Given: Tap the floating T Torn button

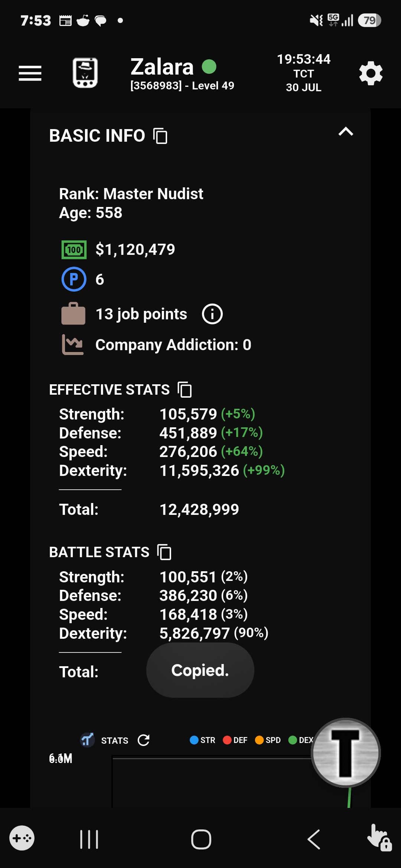Looking at the screenshot, I should point(346,753).
